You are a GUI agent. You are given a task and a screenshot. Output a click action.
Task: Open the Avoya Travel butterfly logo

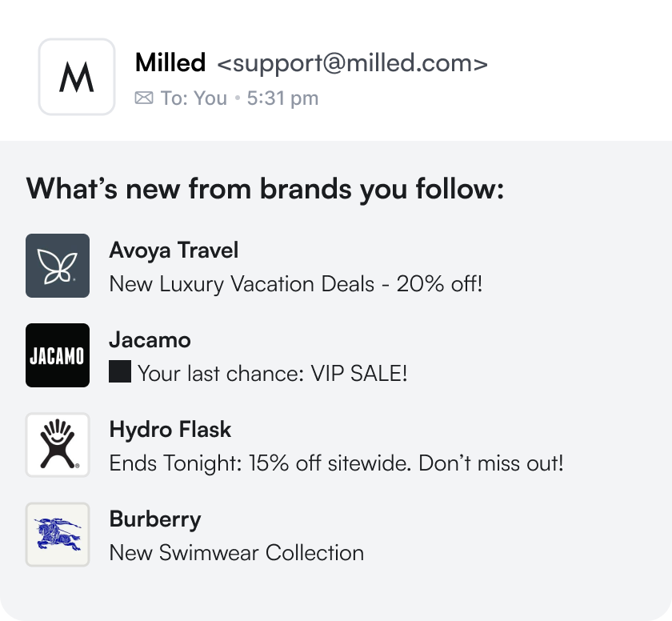point(58,266)
